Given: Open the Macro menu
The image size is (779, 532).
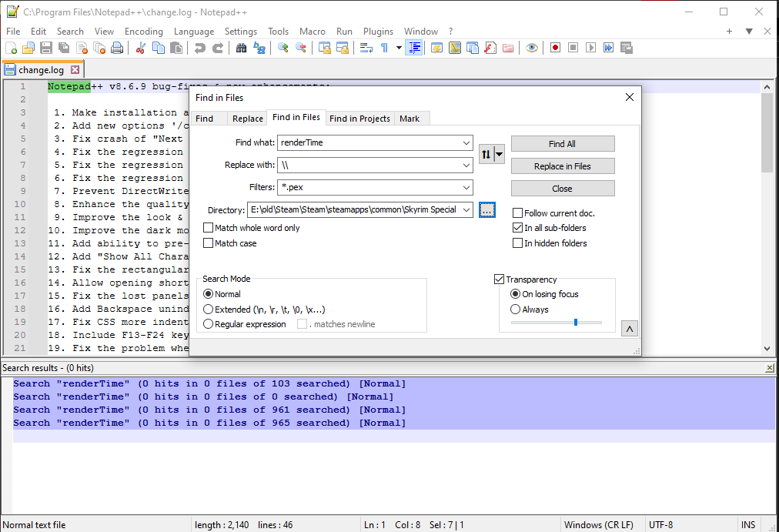Looking at the screenshot, I should tap(312, 32).
